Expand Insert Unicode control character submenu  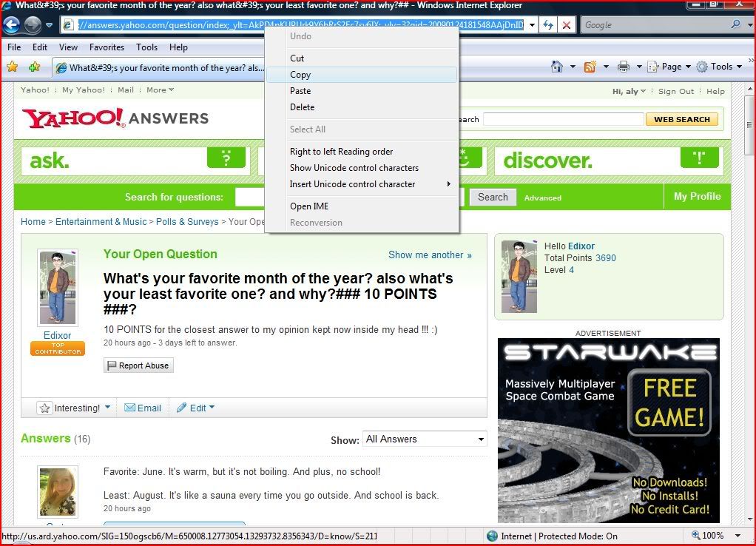pyautogui.click(x=362, y=184)
